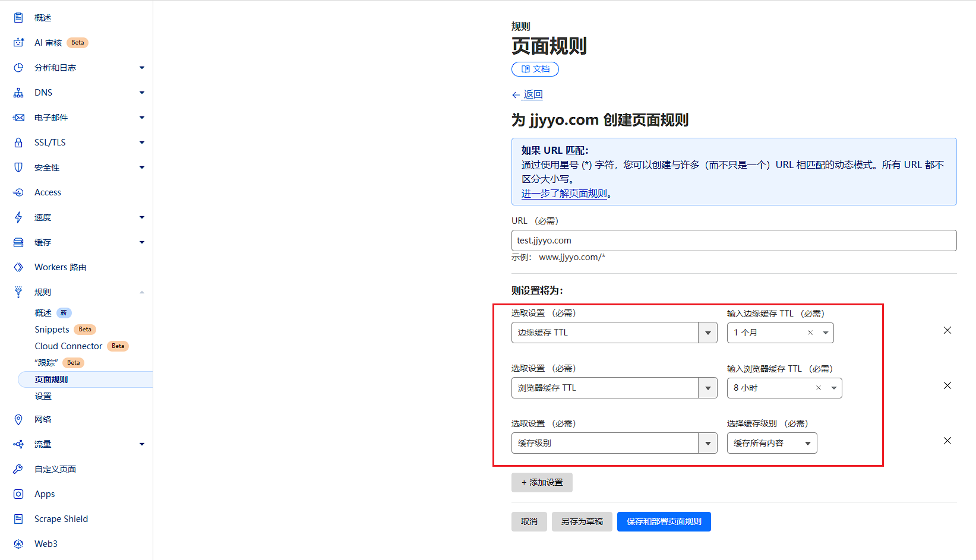The width and height of the screenshot is (976, 560).
Task: Select the SSL/TLS shield icon in sidebar
Action: click(x=18, y=142)
